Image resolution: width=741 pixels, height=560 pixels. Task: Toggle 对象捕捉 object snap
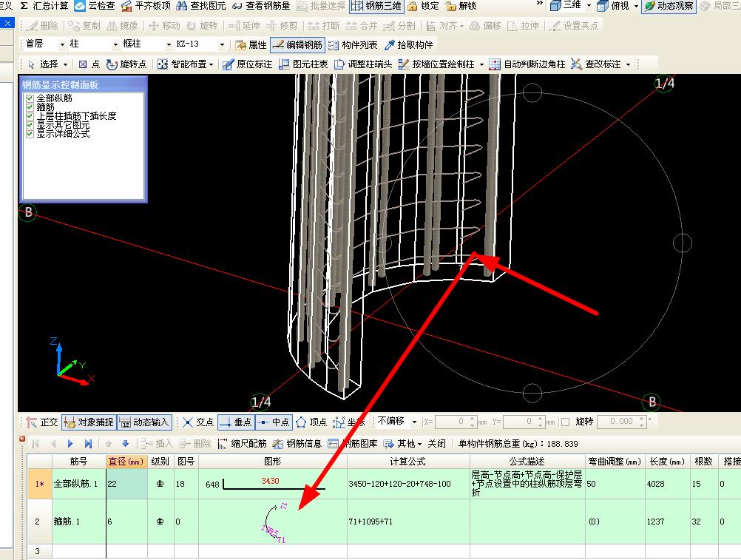tap(89, 422)
